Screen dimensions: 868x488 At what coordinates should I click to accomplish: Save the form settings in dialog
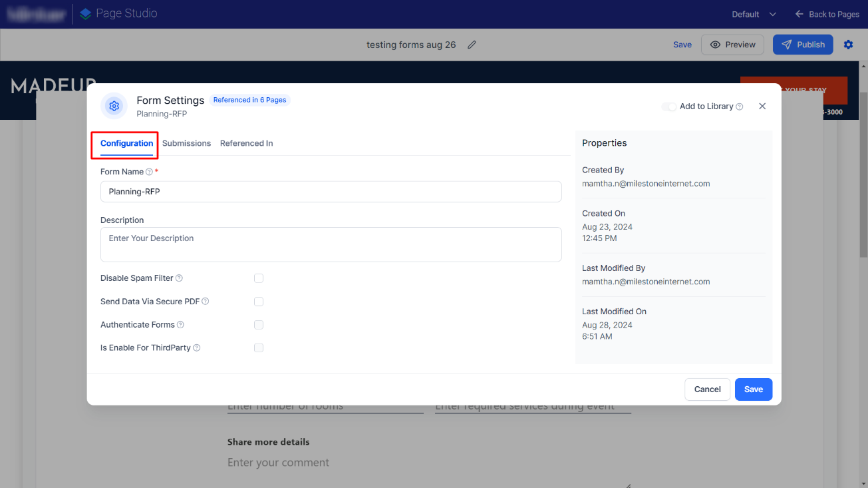coord(754,389)
